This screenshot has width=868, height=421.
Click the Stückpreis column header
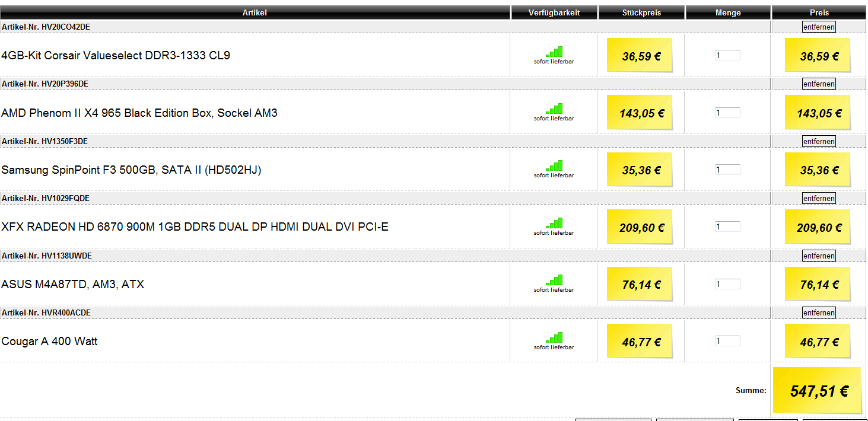(x=641, y=12)
